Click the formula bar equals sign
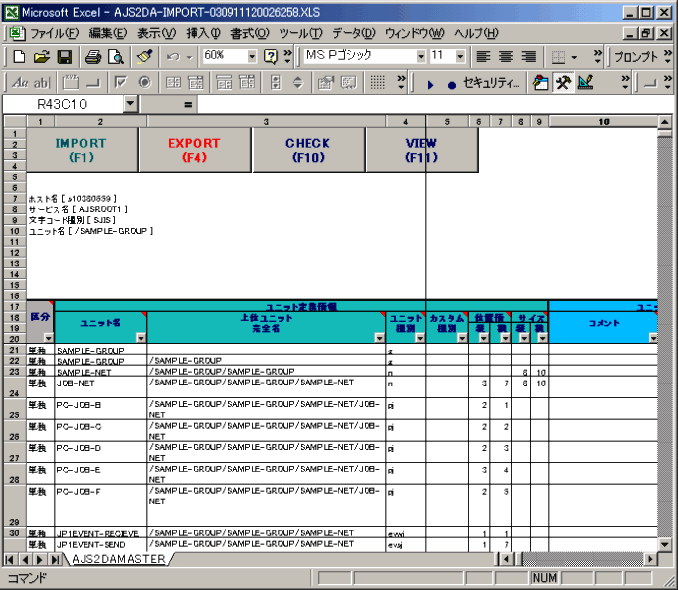The image size is (678, 590). (188, 104)
